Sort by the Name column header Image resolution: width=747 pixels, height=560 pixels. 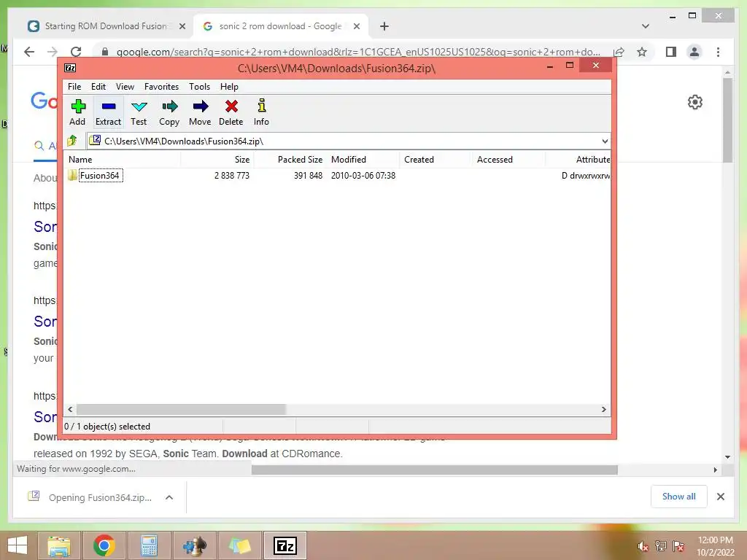(123, 160)
